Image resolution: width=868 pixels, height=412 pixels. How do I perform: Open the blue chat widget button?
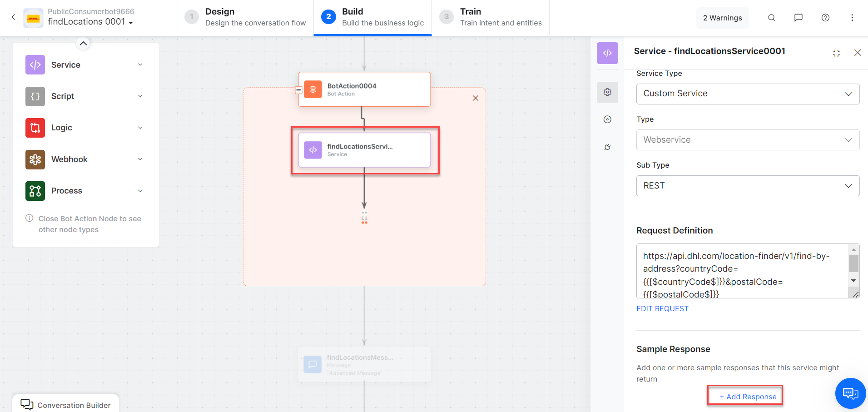click(850, 393)
